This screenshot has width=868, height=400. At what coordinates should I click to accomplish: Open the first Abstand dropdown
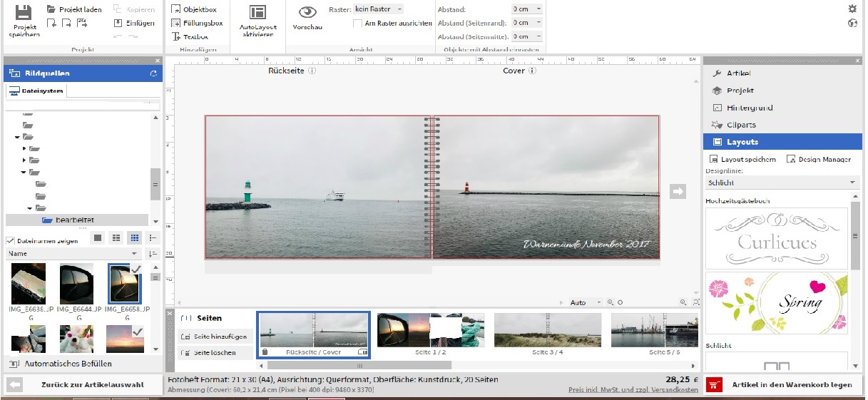(x=527, y=9)
